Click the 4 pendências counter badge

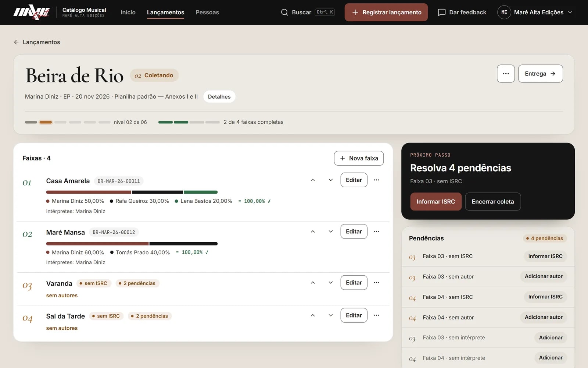(x=545, y=238)
